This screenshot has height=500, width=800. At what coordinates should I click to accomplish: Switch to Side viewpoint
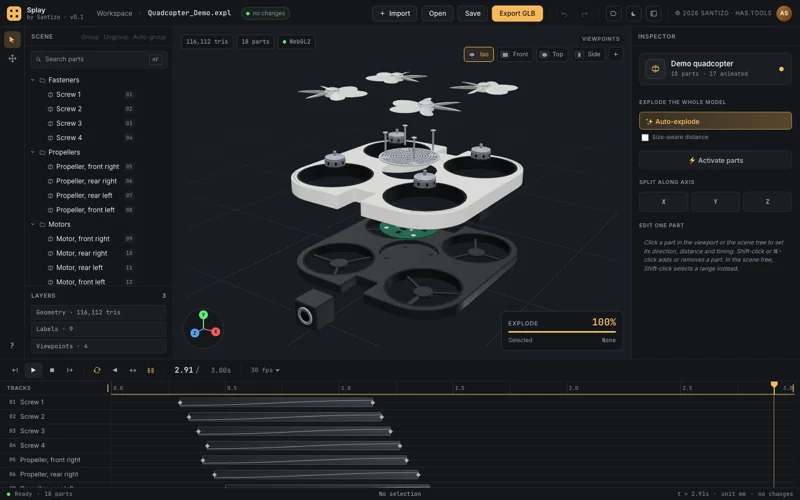[x=588, y=54]
